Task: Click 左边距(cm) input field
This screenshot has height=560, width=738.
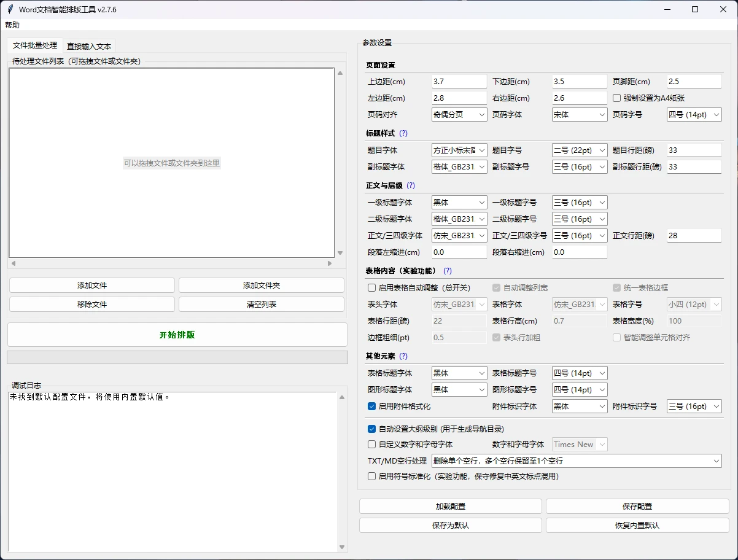Action: tap(459, 98)
